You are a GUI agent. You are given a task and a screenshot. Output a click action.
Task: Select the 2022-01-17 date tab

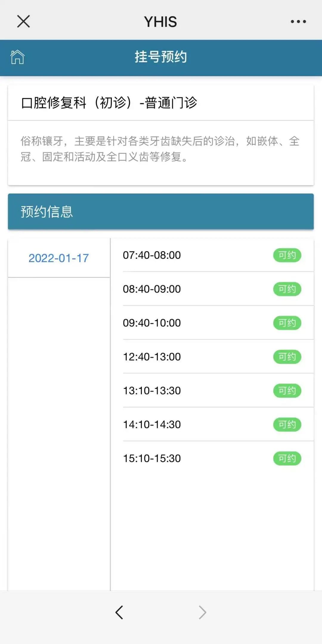pos(59,258)
